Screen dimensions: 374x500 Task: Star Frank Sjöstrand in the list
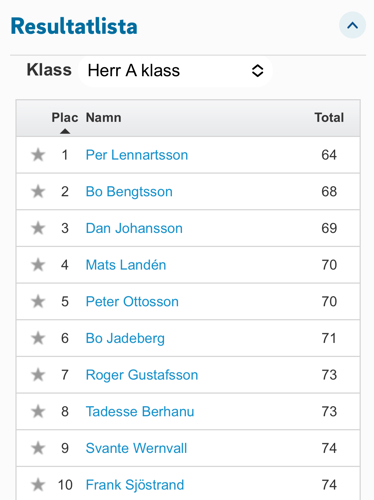click(38, 485)
